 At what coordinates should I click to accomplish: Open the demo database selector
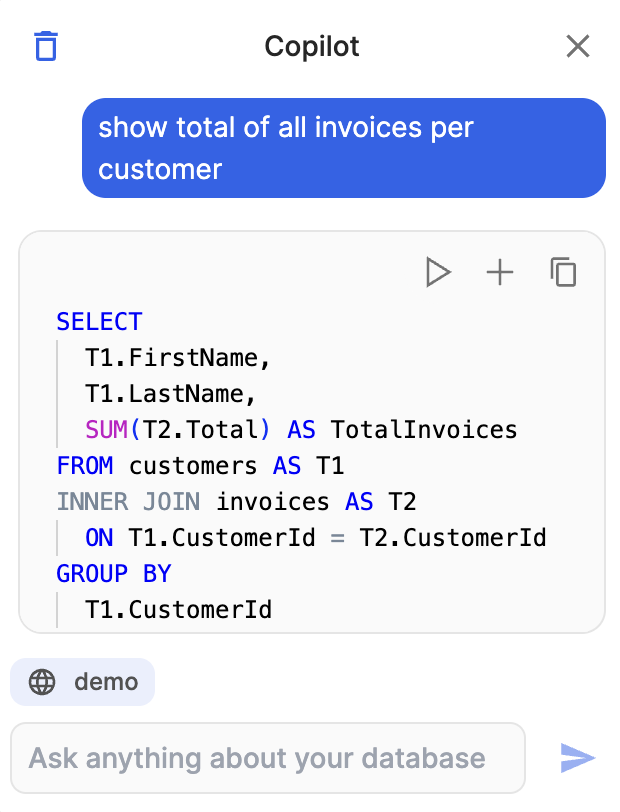tap(83, 682)
